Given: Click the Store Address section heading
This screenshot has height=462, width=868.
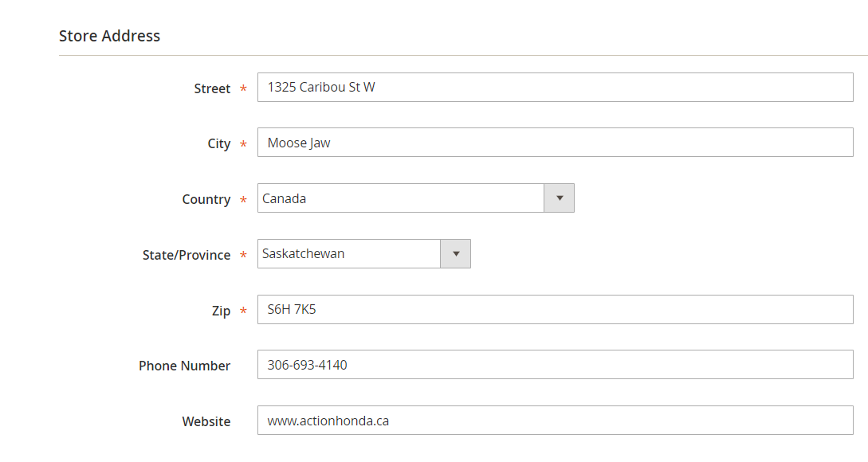Looking at the screenshot, I should [109, 36].
